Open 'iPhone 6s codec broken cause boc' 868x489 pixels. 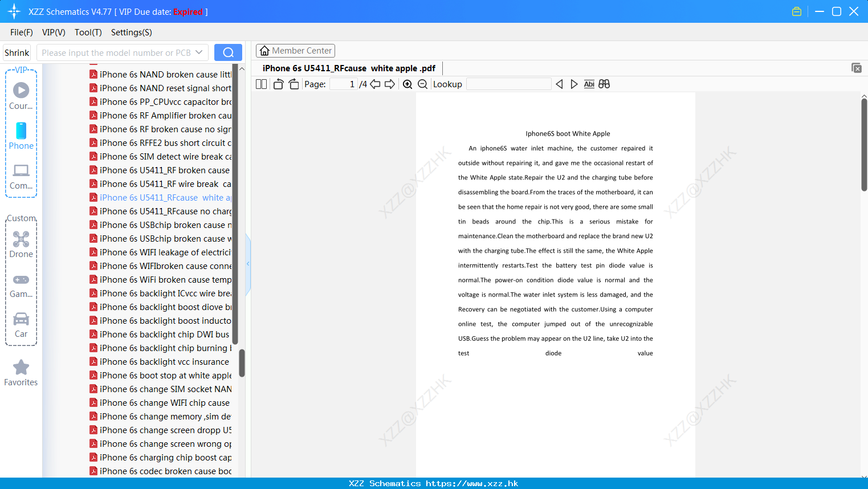(165, 471)
